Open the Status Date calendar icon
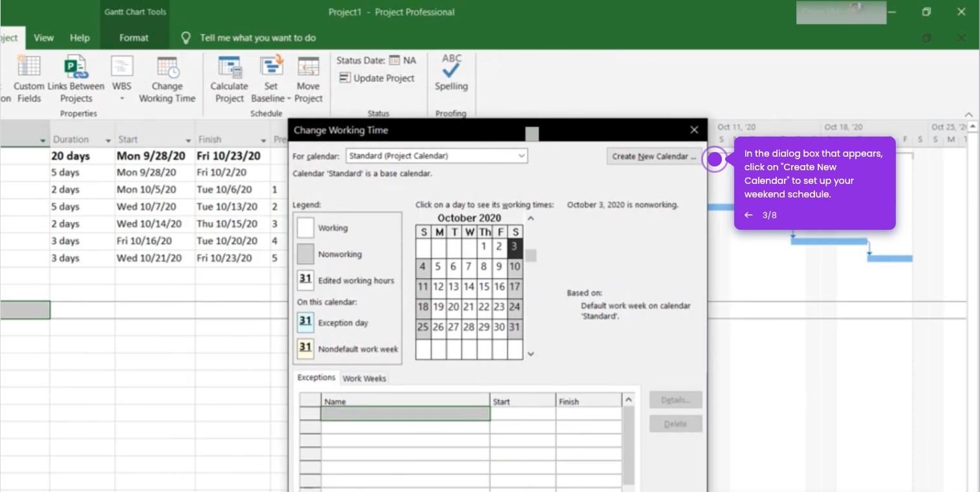Viewport: 980px width, 492px height. (394, 60)
